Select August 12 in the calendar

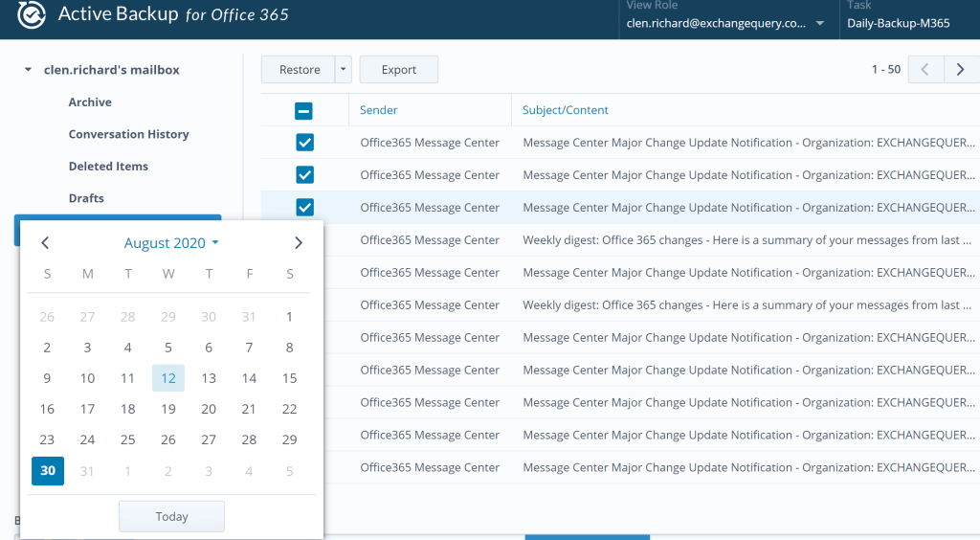168,378
